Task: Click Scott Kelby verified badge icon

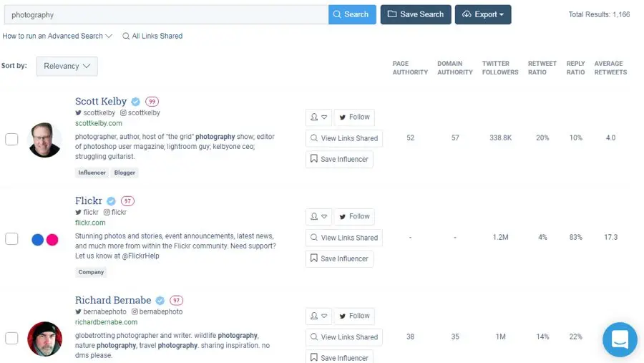Action: [x=135, y=102]
